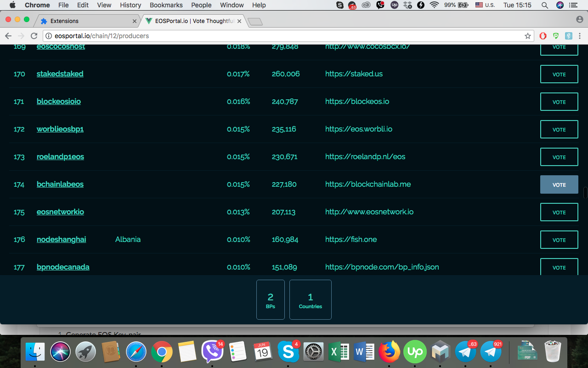Open the bchainlabeos producer link

point(60,184)
